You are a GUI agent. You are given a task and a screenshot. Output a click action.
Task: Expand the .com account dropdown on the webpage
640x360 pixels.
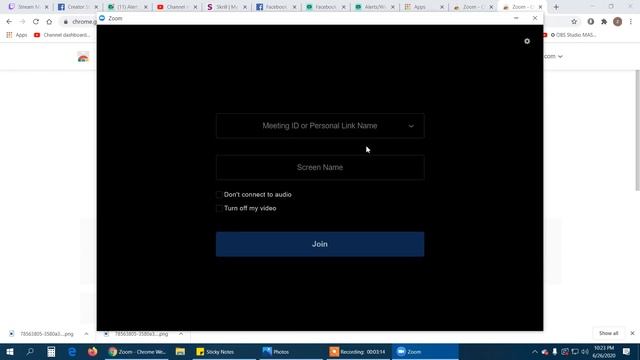(x=553, y=56)
